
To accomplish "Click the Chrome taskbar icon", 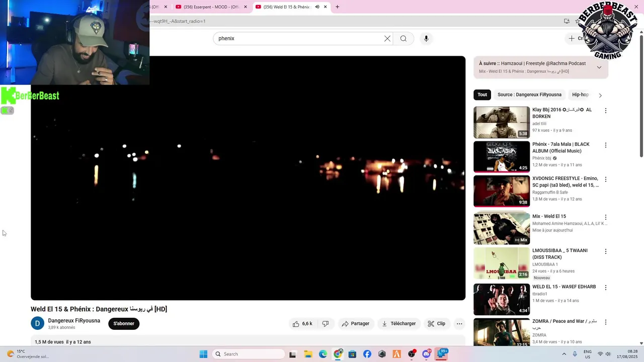I will pyautogui.click(x=338, y=354).
